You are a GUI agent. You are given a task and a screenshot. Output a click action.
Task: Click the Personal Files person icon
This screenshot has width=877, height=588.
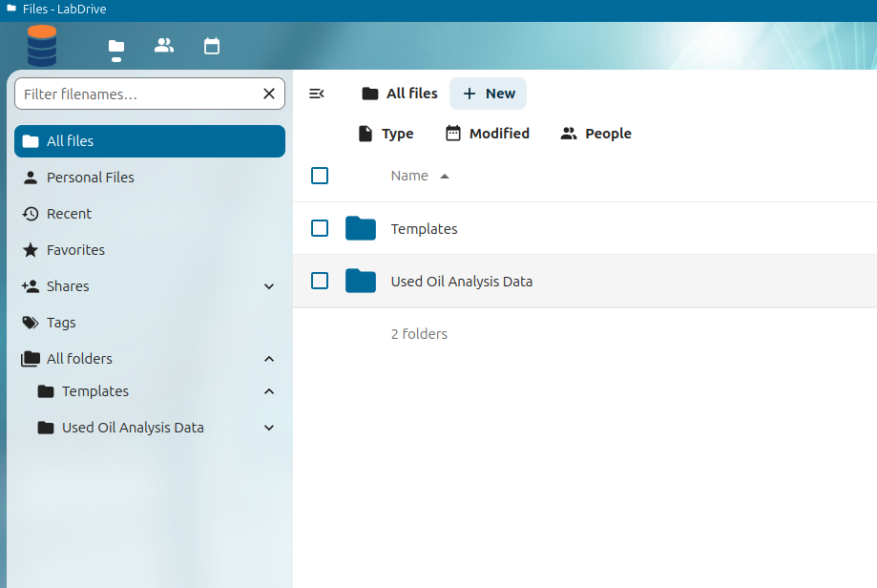coord(31,178)
